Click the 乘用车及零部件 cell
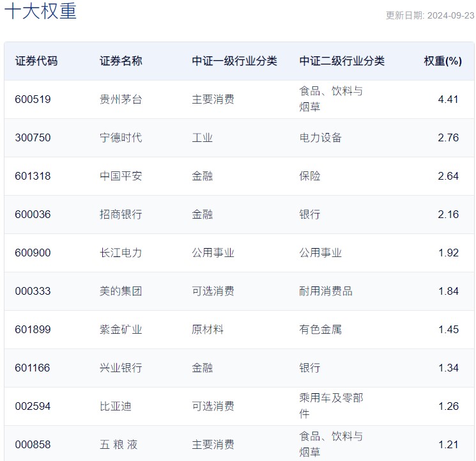 [x=331, y=405]
